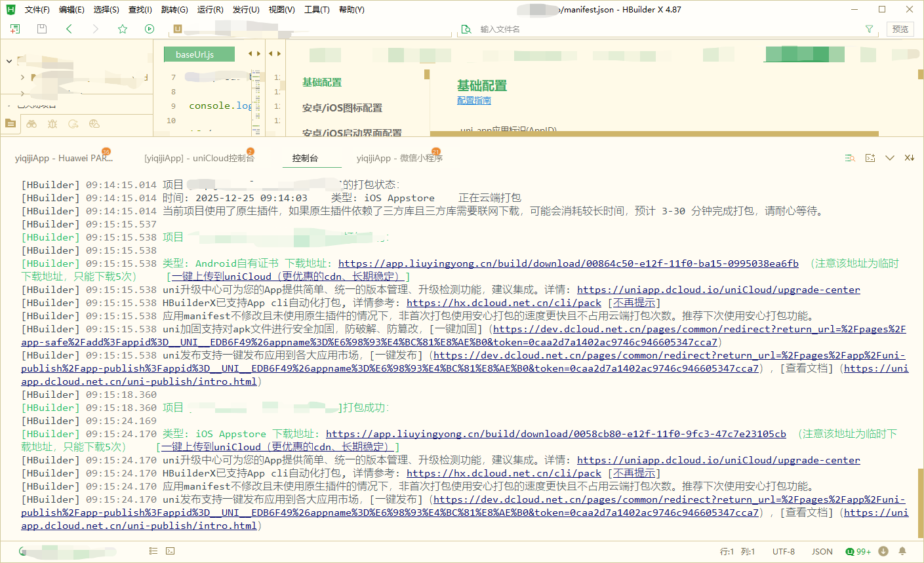The height and width of the screenshot is (563, 924).
Task: Collapse the console panel with chevron
Action: tap(890, 158)
